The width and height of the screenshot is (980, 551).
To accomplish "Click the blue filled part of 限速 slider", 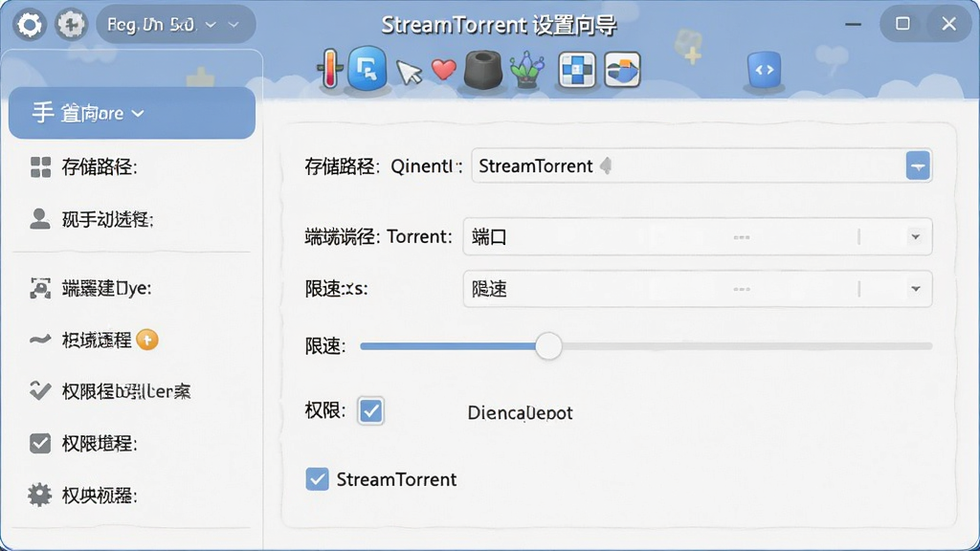I will coord(448,346).
